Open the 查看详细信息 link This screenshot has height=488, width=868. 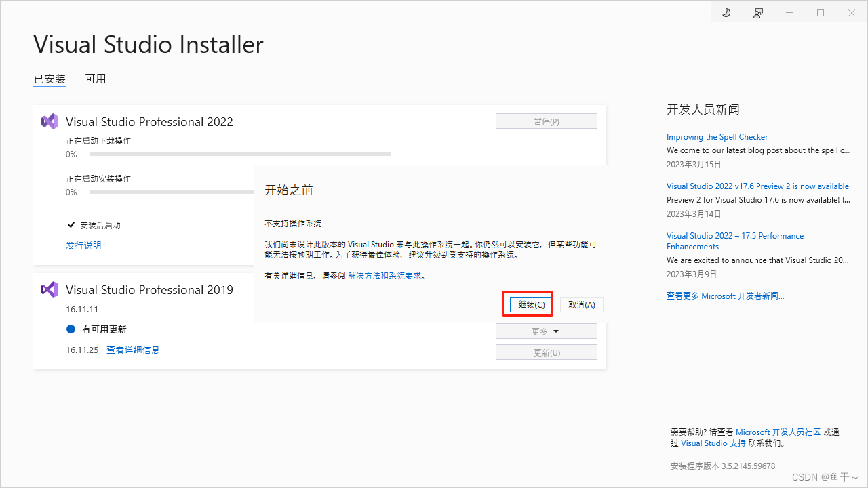pos(133,350)
